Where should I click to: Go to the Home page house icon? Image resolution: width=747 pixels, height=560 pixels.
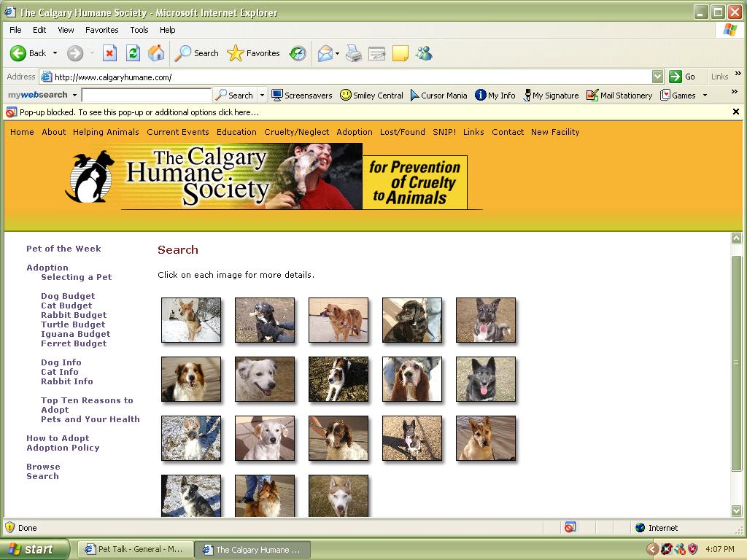pyautogui.click(x=156, y=53)
